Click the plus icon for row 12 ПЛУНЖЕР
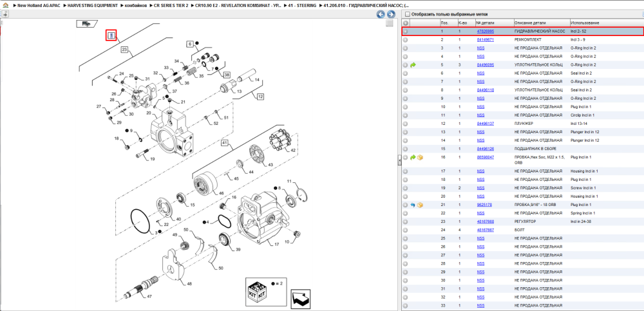 405,124
